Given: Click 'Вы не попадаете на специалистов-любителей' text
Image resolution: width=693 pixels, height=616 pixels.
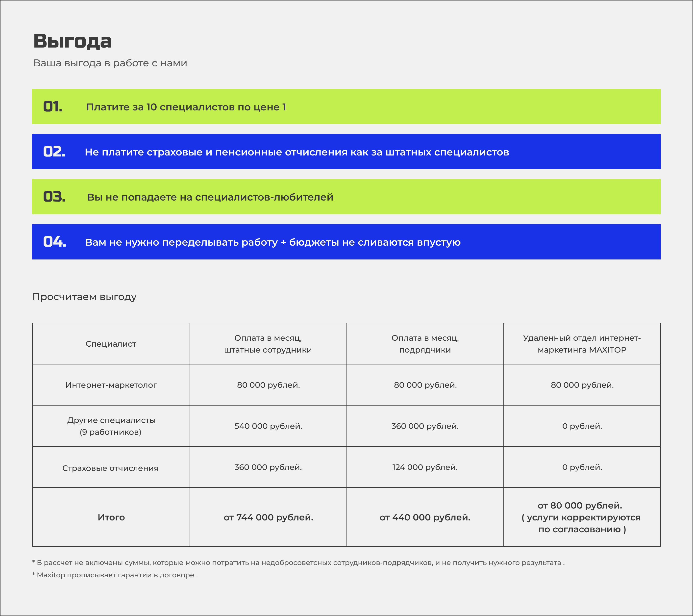Looking at the screenshot, I should tap(210, 197).
